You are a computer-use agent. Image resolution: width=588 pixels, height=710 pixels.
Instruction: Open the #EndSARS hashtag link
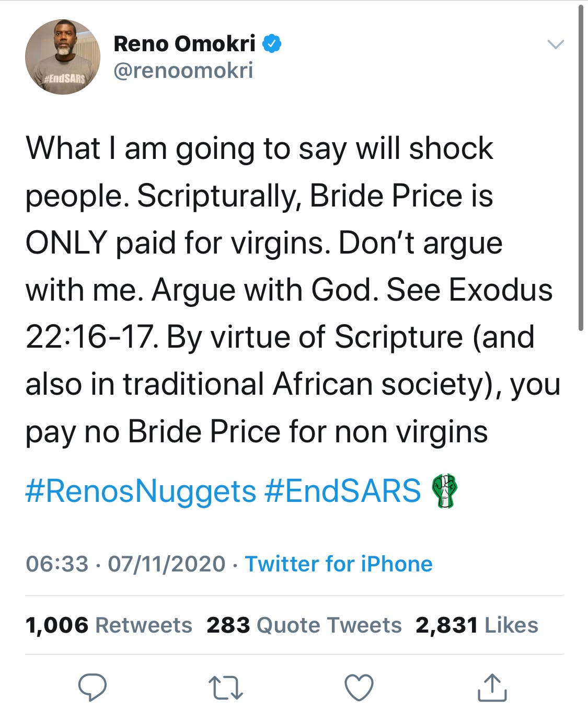[343, 491]
